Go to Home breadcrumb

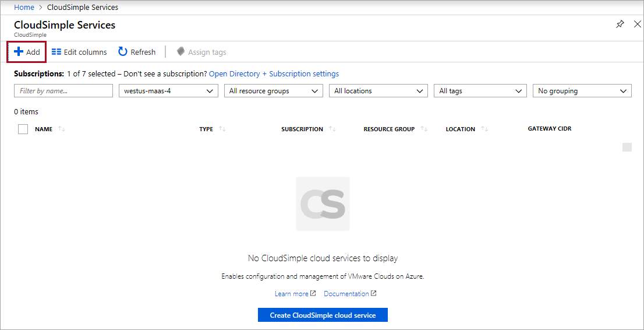click(x=24, y=8)
